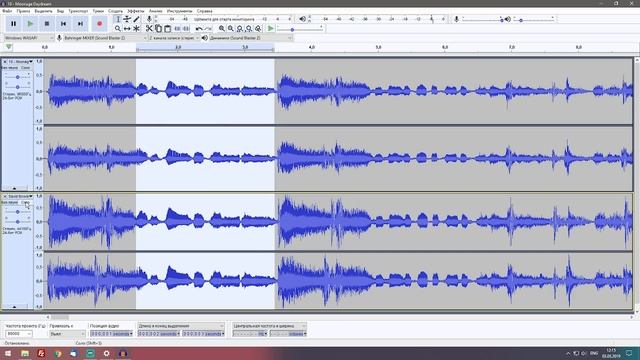Start recording with the red Record button
Screen dimensions: 640x360
[100, 24]
